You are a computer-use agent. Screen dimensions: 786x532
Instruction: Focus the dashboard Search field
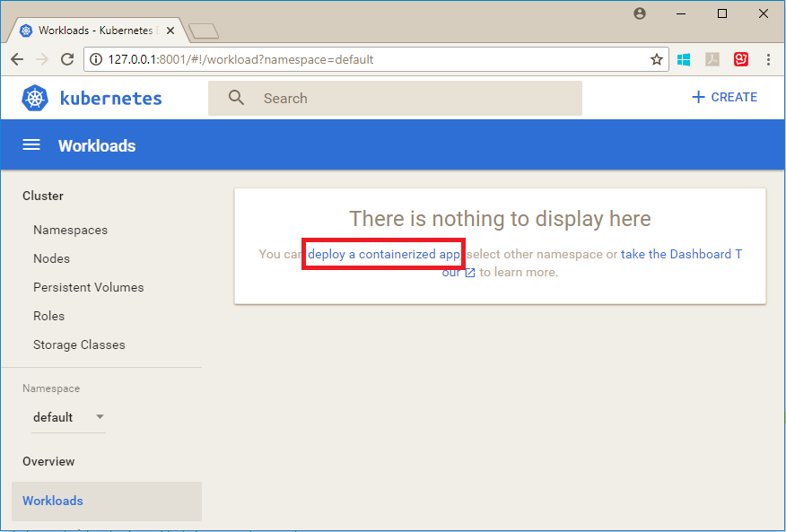click(x=395, y=99)
